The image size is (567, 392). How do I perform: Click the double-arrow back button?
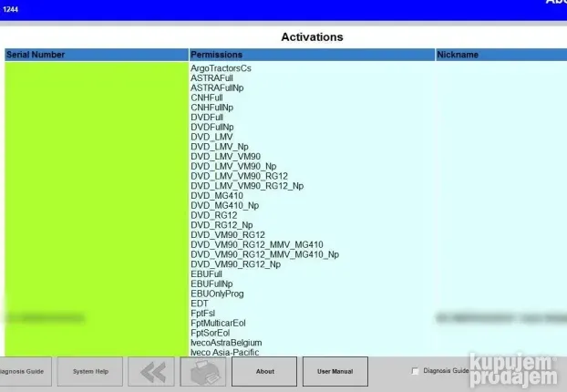tap(151, 371)
